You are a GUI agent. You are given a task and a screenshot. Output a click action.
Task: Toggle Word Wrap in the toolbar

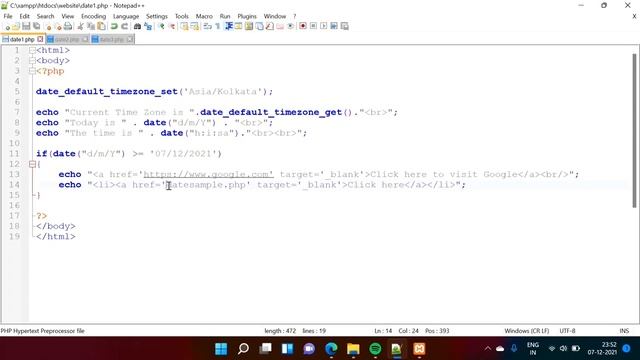207,27
